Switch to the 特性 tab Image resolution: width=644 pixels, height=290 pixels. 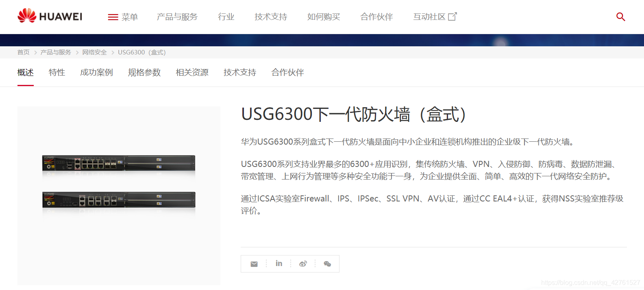tap(57, 72)
